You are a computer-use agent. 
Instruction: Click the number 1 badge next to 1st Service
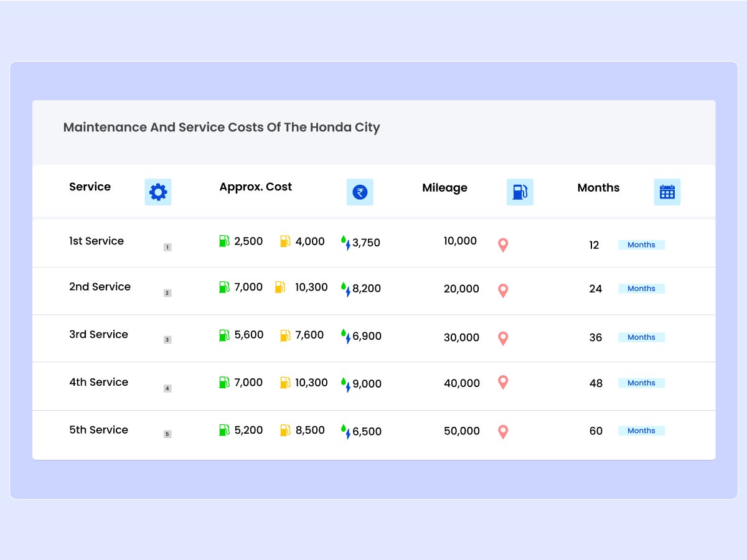pos(167,246)
